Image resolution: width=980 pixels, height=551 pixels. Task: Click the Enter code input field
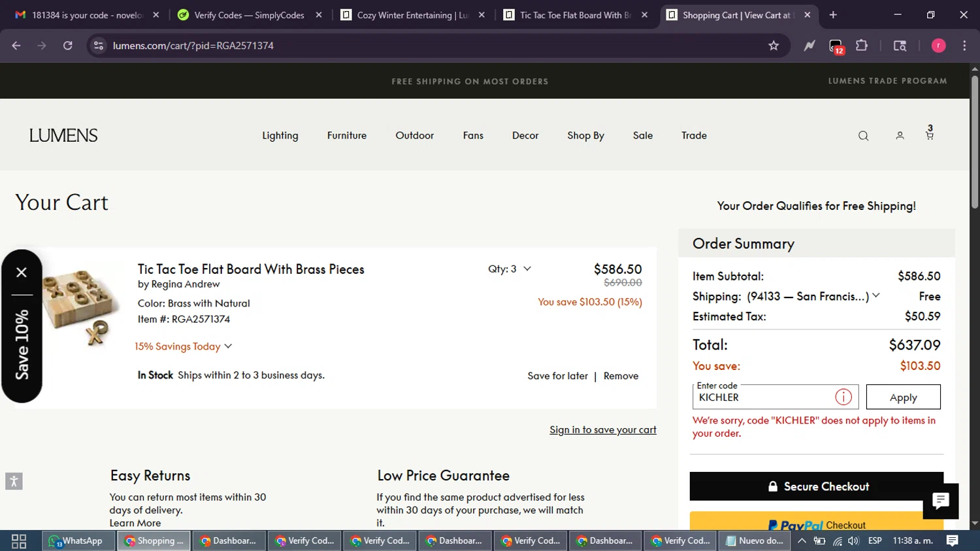coord(761,397)
